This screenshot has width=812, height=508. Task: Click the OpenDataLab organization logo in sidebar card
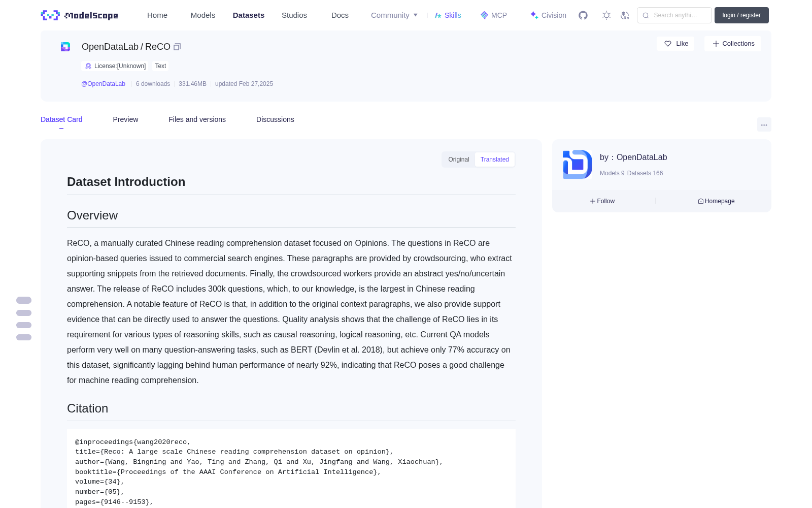click(578, 164)
